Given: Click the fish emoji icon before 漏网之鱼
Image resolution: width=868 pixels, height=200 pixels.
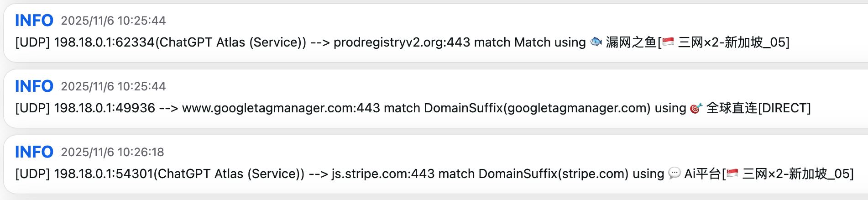Looking at the screenshot, I should pos(596,42).
